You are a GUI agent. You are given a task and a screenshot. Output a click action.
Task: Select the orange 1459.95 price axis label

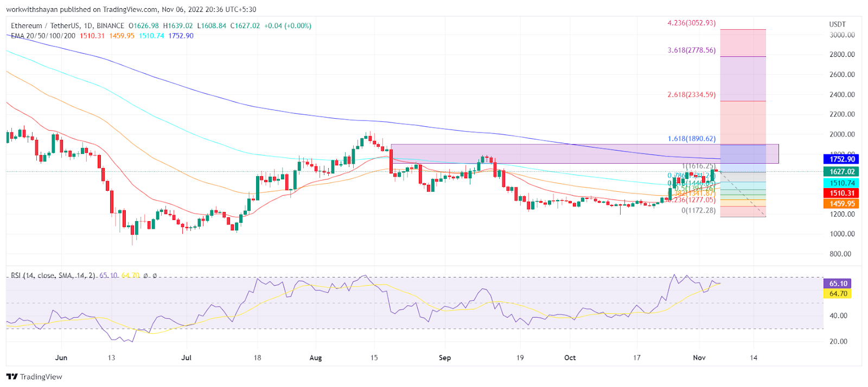(841, 204)
